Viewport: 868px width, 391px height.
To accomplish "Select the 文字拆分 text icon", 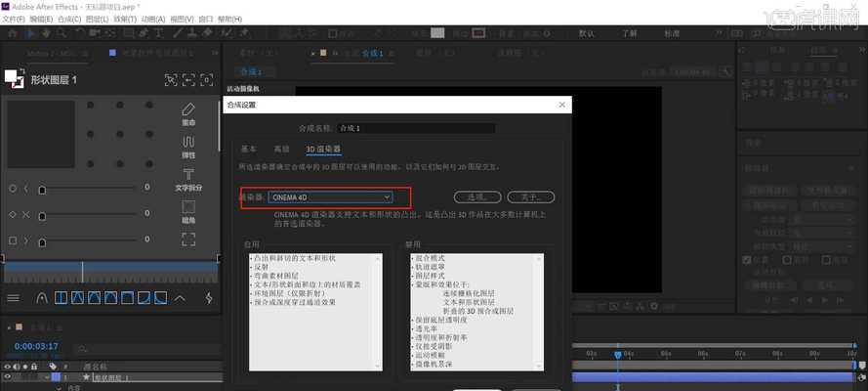I will click(188, 175).
